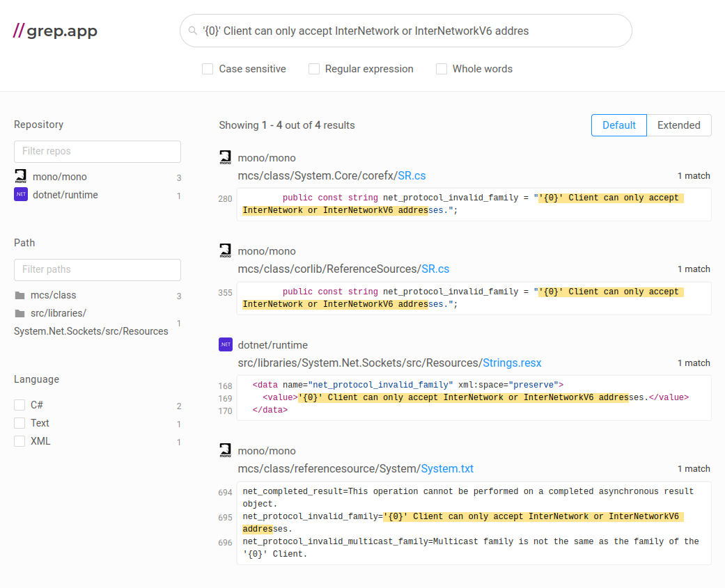Viewport: 725px width, 588px height.
Task: Click the folder icon next to mcs/class
Action: (x=20, y=295)
